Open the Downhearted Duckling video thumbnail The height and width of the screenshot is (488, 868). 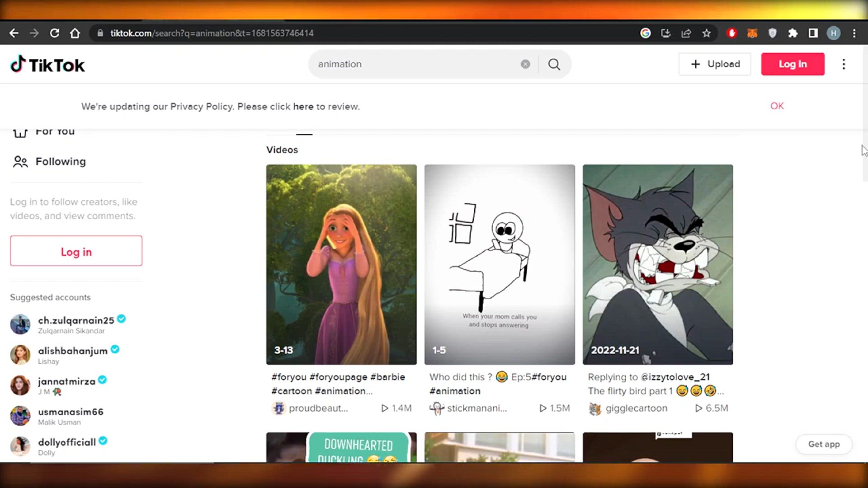coord(341,447)
